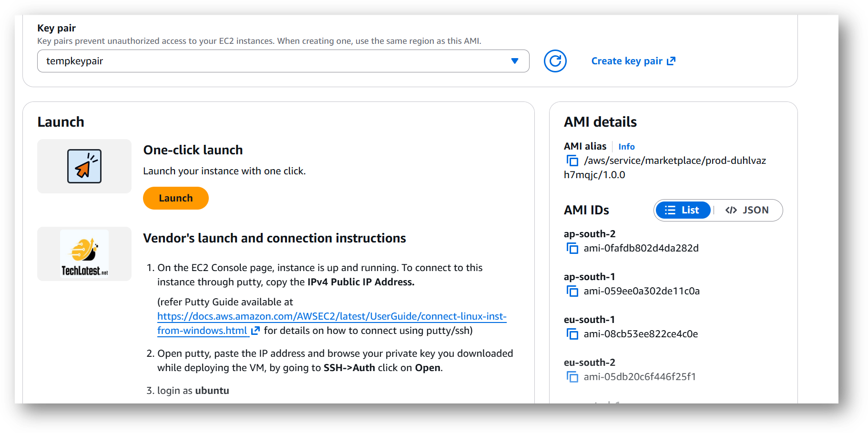Refresh the key pair list
Viewport: 868px width, 433px height.
pos(555,61)
